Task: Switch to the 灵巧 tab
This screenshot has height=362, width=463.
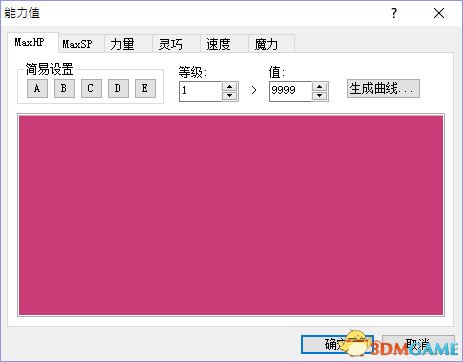Action: click(176, 44)
